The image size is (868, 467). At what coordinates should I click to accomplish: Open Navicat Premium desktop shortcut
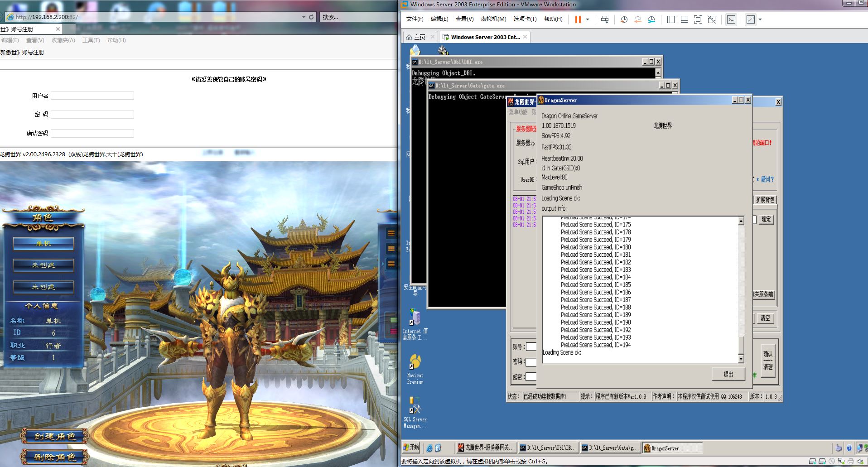tap(415, 369)
